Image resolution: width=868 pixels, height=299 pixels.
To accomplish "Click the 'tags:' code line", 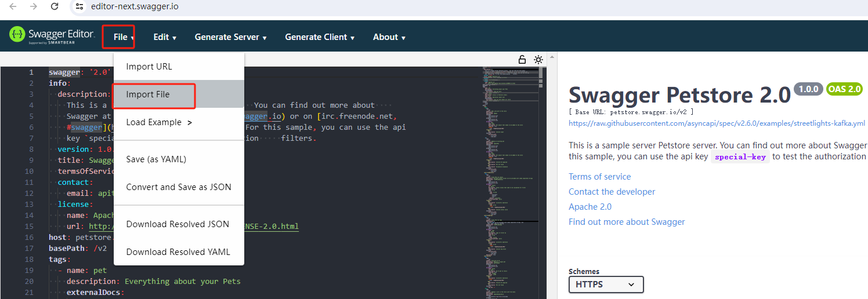I will click(x=59, y=259).
